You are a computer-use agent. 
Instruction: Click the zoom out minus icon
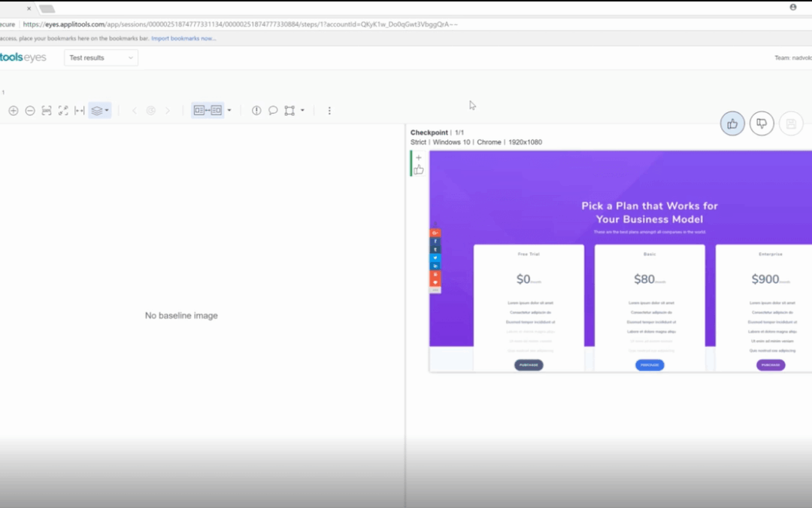point(30,111)
